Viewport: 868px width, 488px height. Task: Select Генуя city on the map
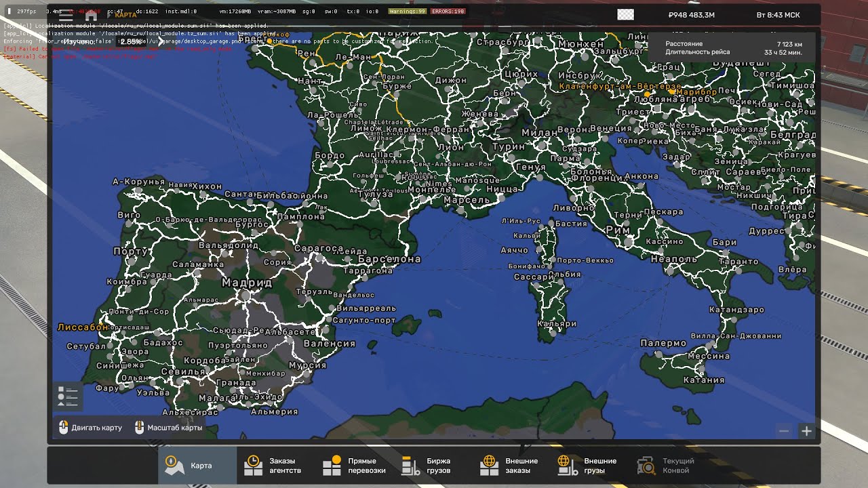530,167
